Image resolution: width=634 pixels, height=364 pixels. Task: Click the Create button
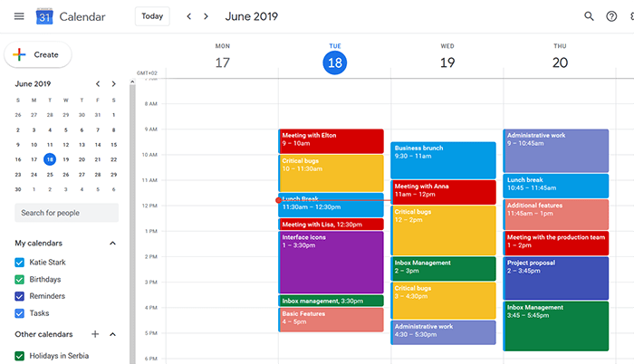[x=38, y=54]
